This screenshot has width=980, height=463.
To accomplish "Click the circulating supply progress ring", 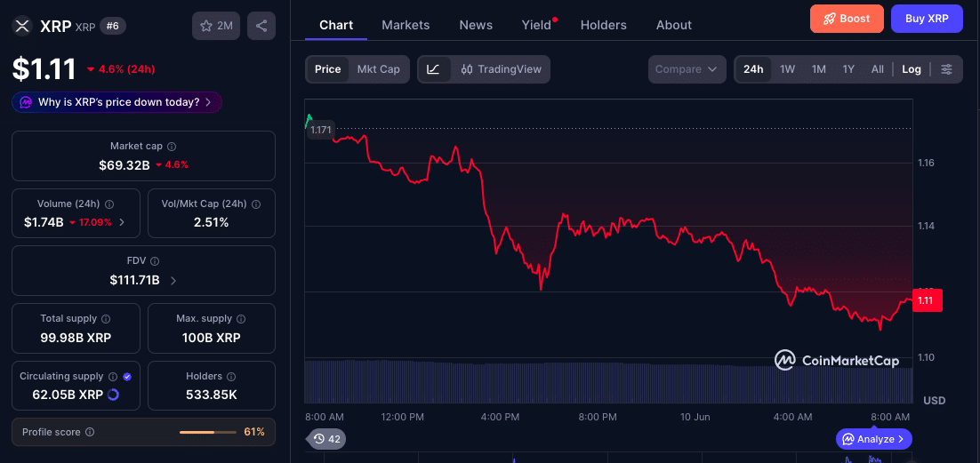I will [113, 395].
